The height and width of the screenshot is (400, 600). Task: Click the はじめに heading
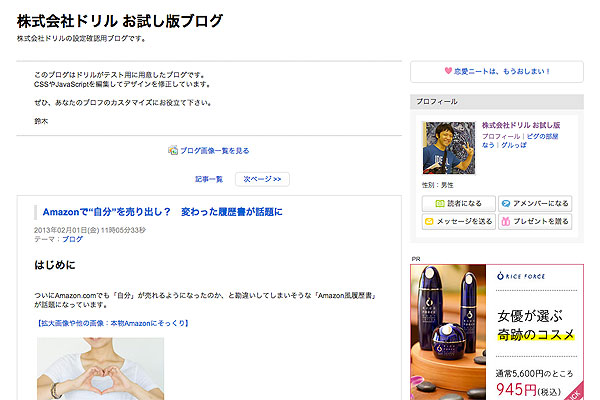[55, 264]
